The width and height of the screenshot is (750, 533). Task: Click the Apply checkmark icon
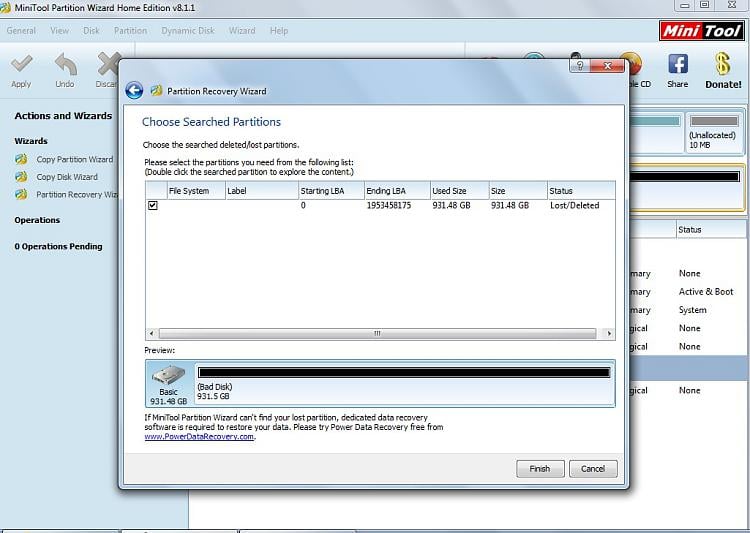click(21, 64)
